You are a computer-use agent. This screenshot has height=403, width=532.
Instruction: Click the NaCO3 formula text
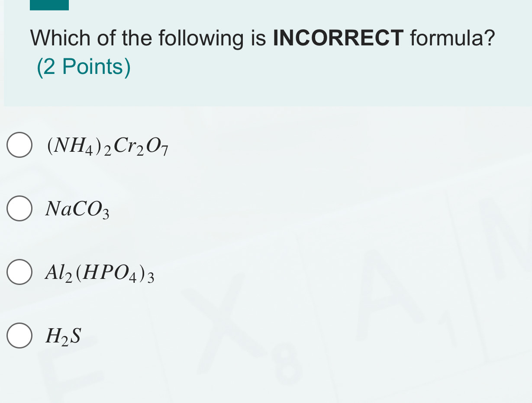77,210
